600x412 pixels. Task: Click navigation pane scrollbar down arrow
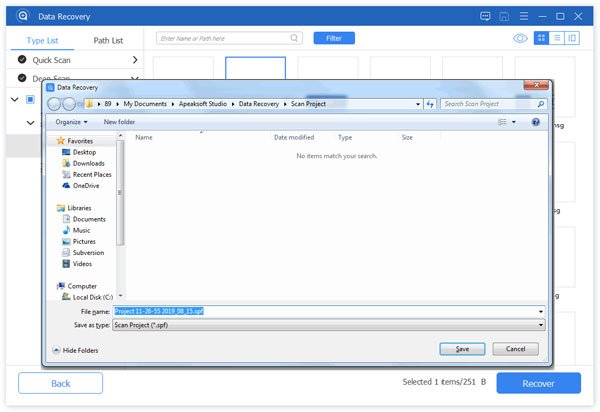pos(120,296)
